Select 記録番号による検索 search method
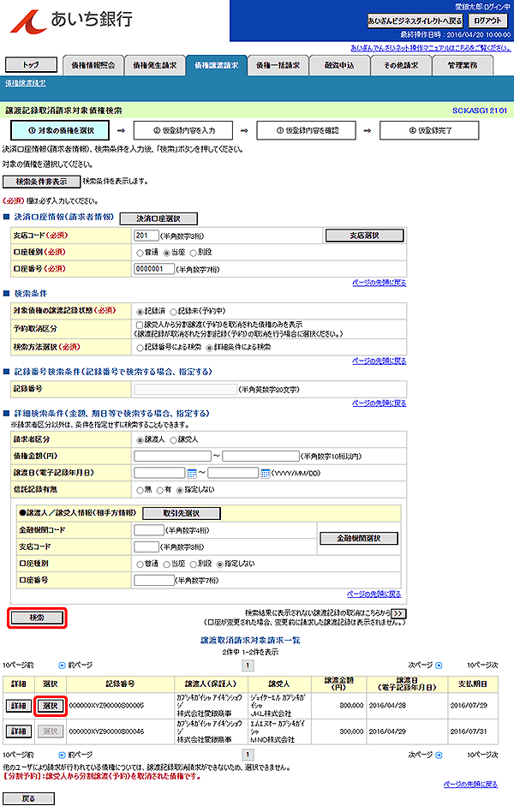The image size is (514, 812). pos(140,348)
